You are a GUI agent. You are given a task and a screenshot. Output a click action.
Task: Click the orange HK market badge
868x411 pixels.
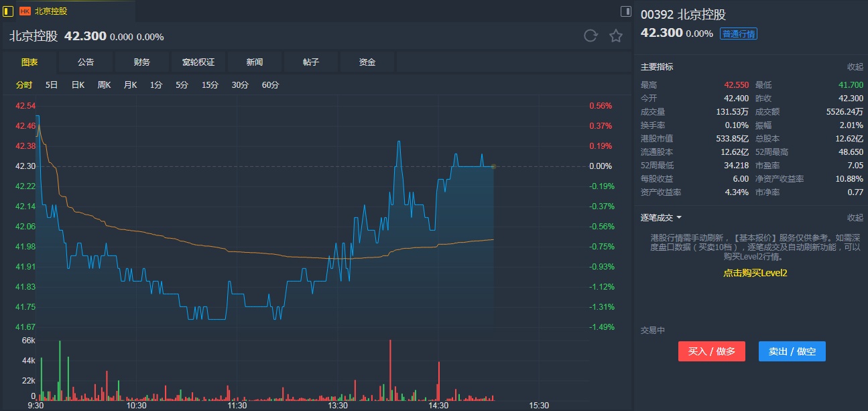[25, 11]
